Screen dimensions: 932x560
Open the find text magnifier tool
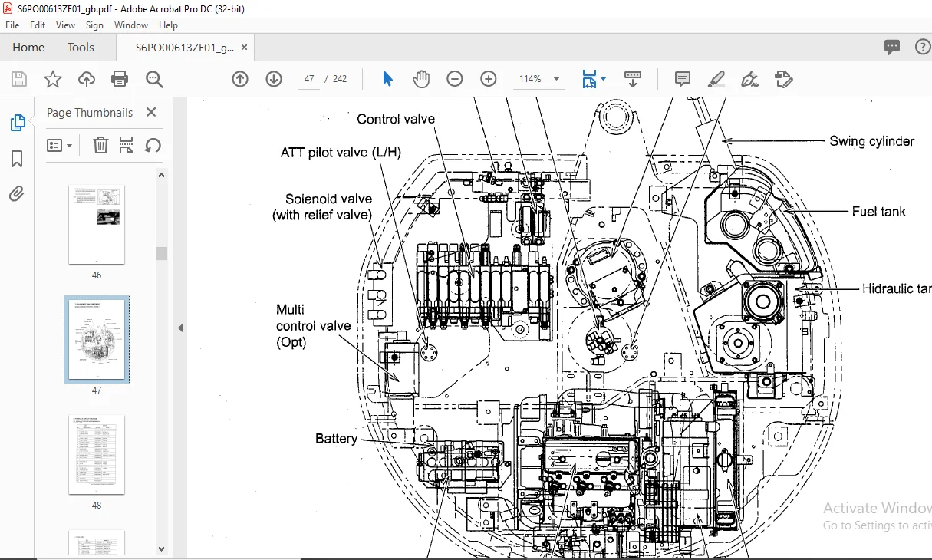(x=154, y=79)
